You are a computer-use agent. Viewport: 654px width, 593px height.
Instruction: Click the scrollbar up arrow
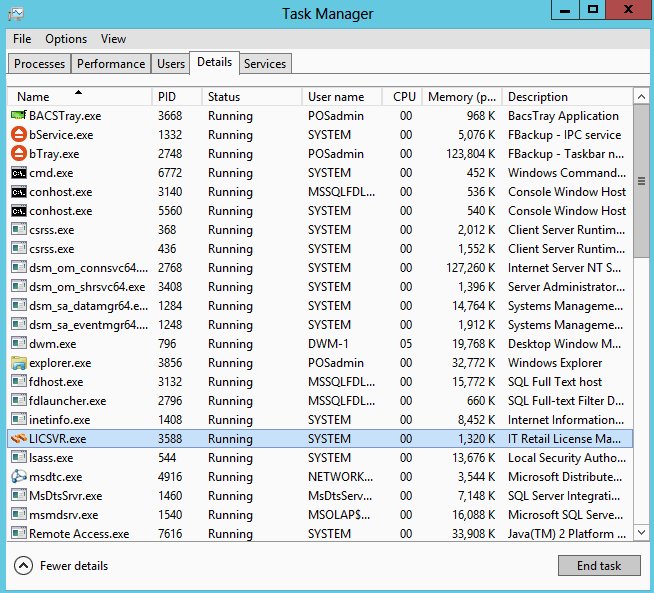click(x=641, y=97)
